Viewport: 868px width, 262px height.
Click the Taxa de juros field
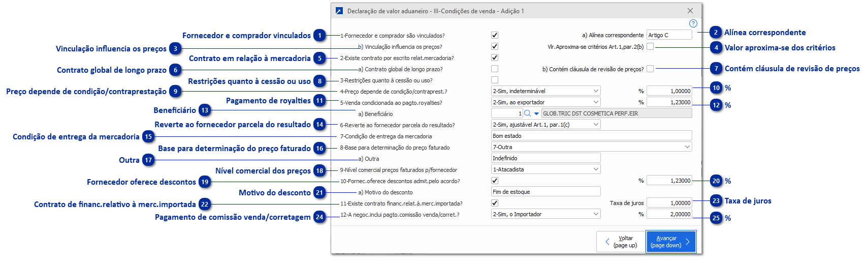pos(669,203)
